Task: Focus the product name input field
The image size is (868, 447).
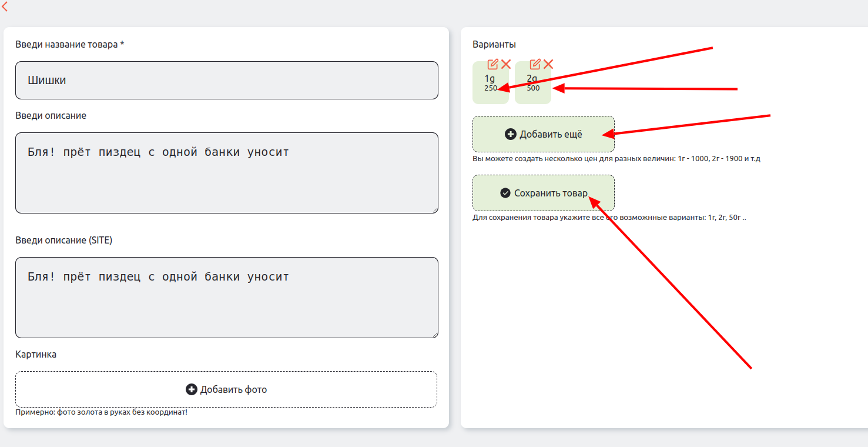Action: (226, 81)
